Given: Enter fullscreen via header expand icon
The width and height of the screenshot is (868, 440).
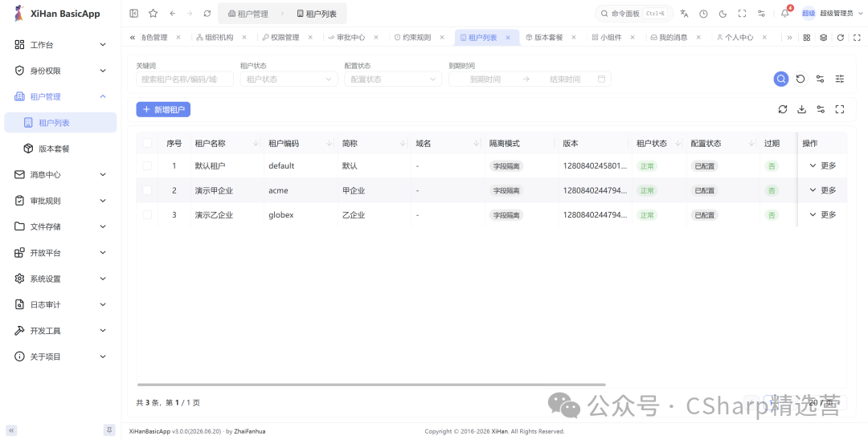Looking at the screenshot, I should (x=743, y=14).
